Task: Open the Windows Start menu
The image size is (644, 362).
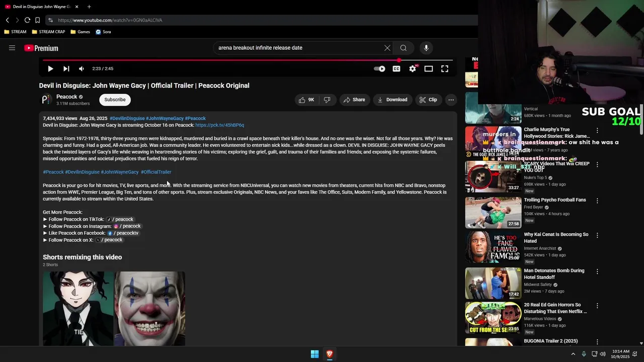Action: (314, 354)
